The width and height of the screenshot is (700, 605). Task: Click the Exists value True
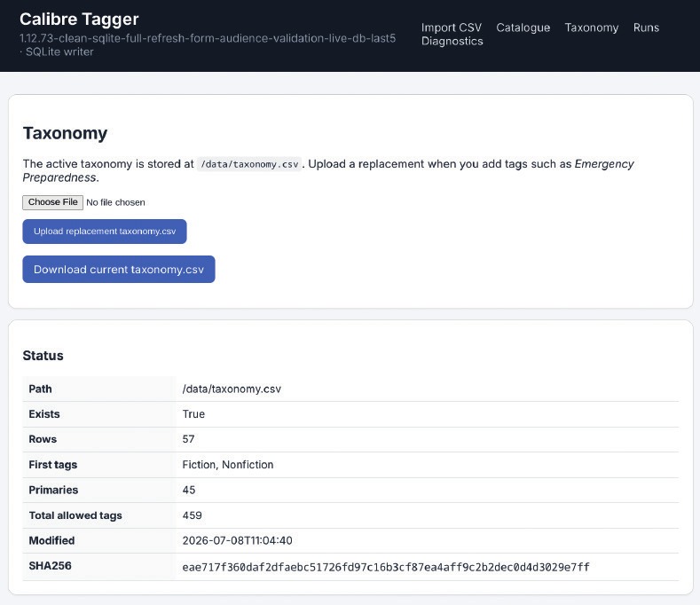tap(193, 414)
